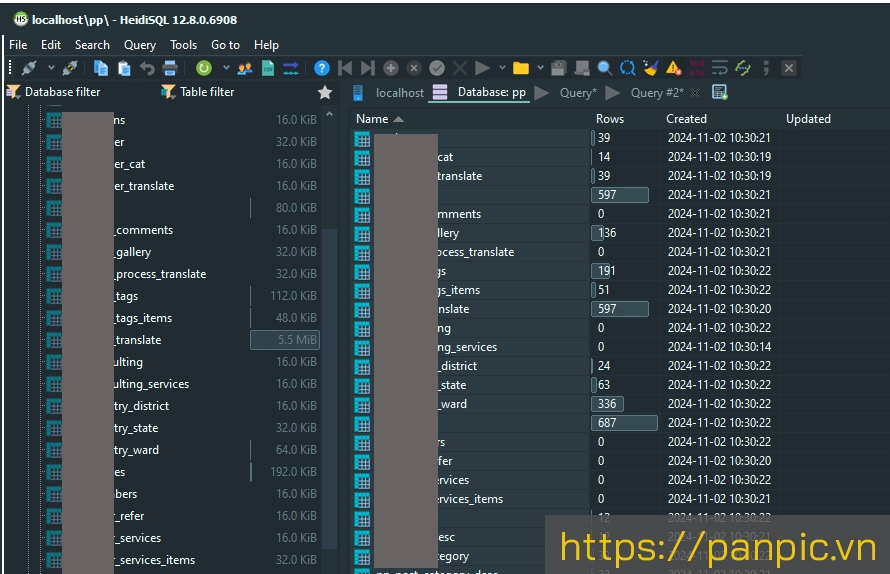This screenshot has width=890, height=574.
Task: Click the Save as snippet icon
Action: 582,68
